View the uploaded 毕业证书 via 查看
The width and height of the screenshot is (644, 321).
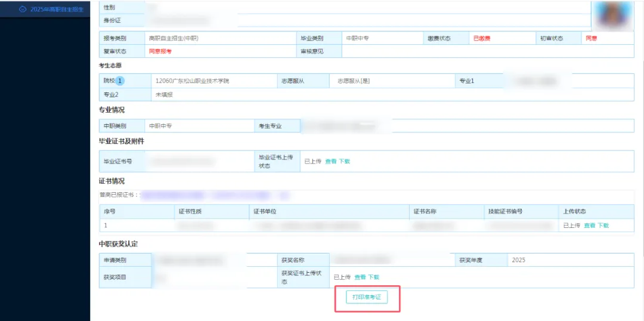point(330,161)
